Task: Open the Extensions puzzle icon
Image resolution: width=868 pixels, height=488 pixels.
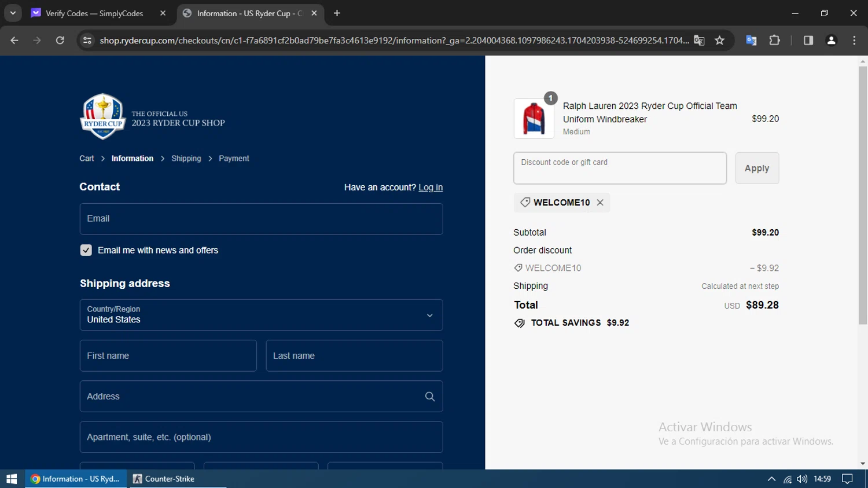Action: [x=774, y=40]
